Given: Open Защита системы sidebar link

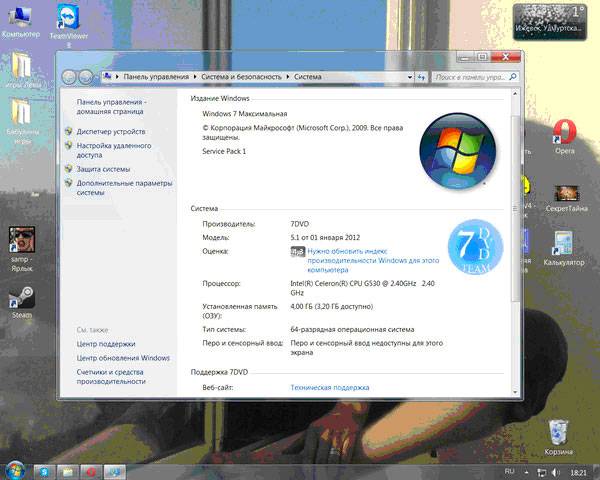Looking at the screenshot, I should 104,169.
